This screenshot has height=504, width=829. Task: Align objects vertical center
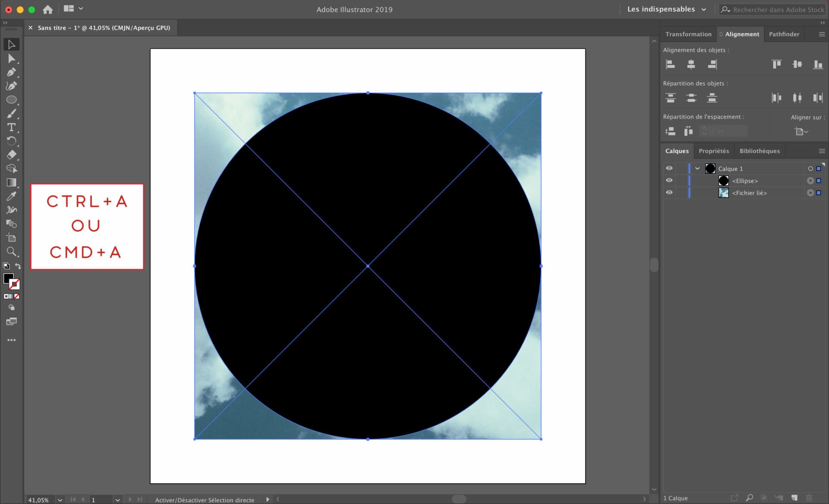(x=797, y=64)
